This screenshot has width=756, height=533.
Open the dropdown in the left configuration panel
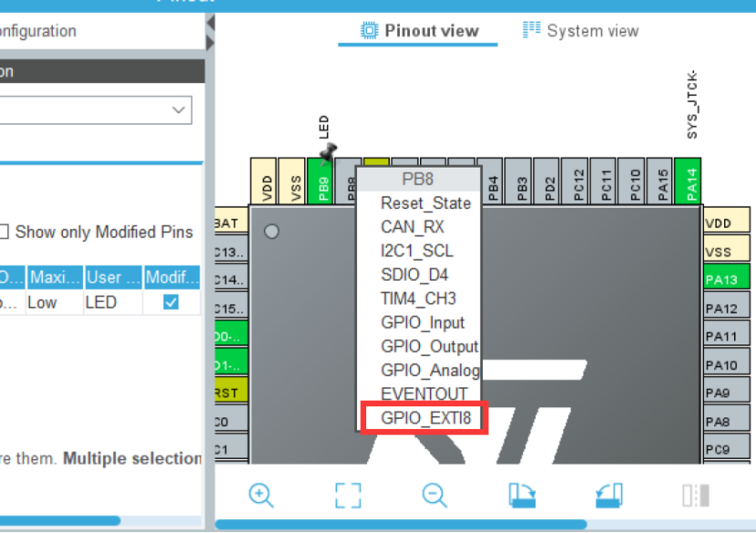[x=178, y=109]
